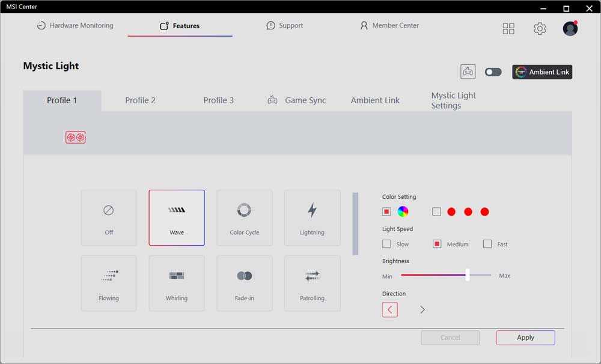The width and height of the screenshot is (601, 364).
Task: Click the rainbow color wheel icon
Action: click(x=403, y=211)
